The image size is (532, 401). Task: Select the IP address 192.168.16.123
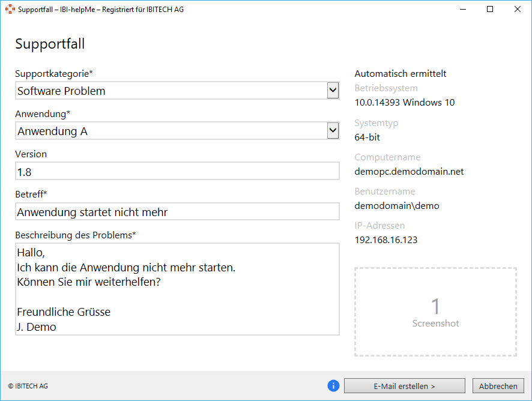385,240
